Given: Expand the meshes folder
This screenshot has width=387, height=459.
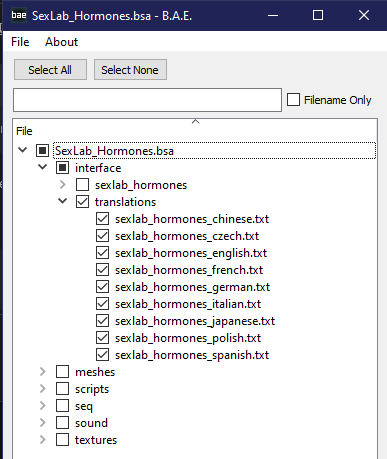Looking at the screenshot, I should point(43,371).
